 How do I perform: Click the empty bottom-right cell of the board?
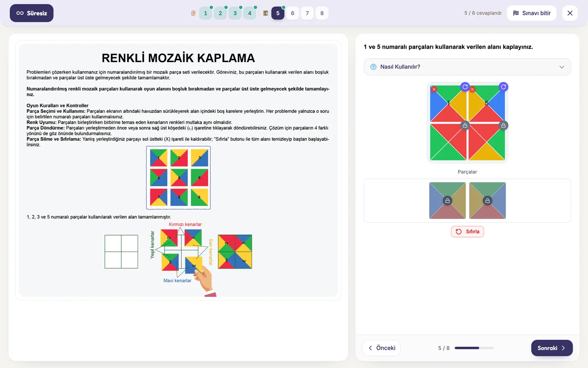pyautogui.click(x=487, y=142)
